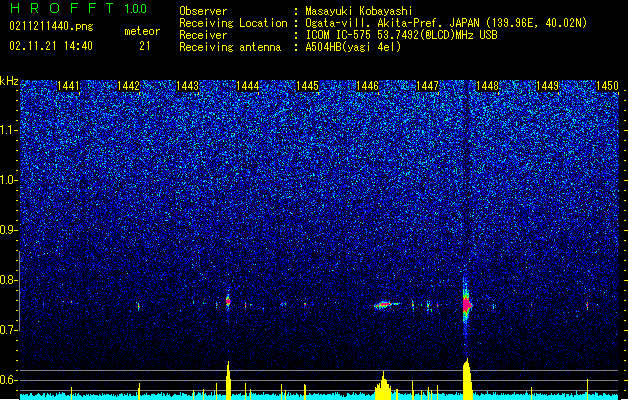Click the 0.9 kHz frequency tick label
The width and height of the screenshot is (629, 400).
[x=8, y=230]
